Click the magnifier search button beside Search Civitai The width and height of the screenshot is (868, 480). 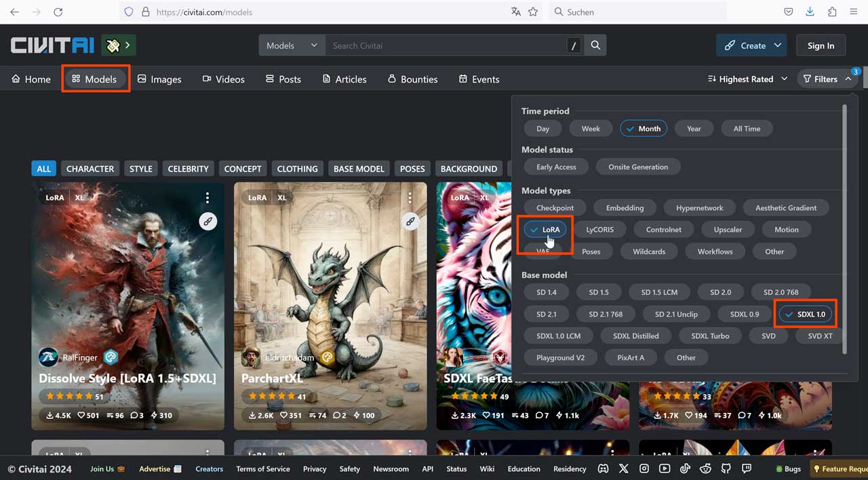[595, 45]
